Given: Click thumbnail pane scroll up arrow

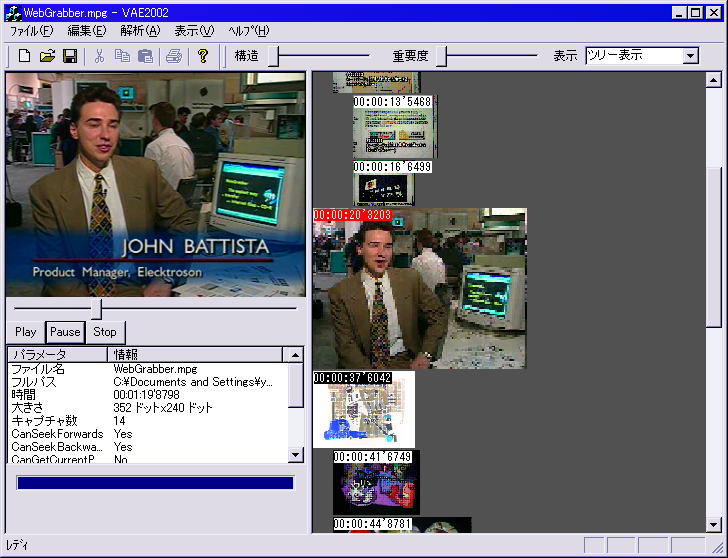Looking at the screenshot, I should 714,80.
